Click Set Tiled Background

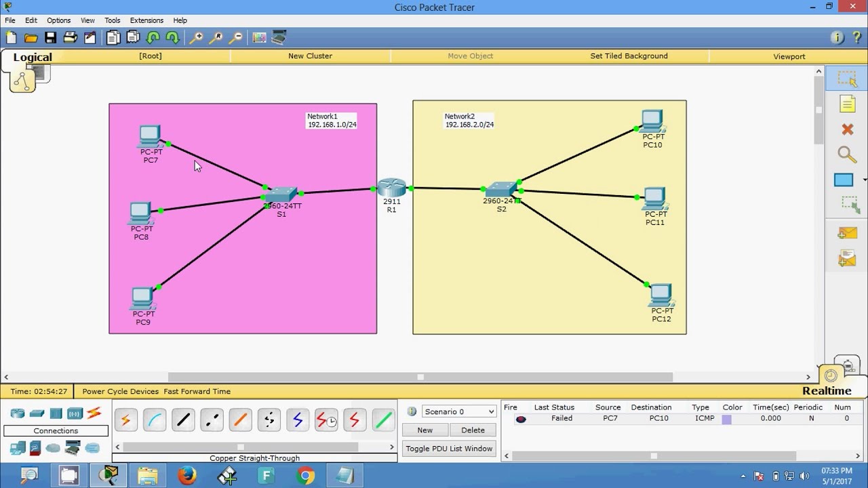(629, 56)
